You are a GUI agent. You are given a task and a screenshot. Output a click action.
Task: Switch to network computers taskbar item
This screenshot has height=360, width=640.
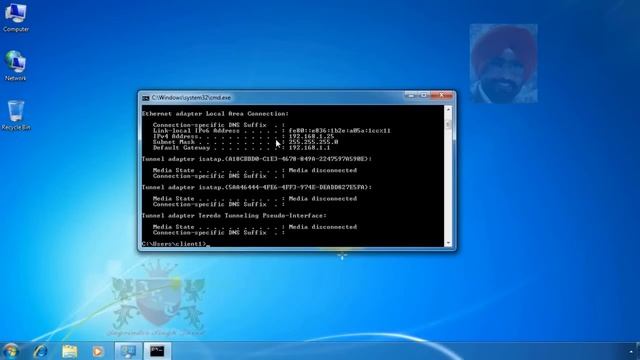pyautogui.click(x=128, y=351)
